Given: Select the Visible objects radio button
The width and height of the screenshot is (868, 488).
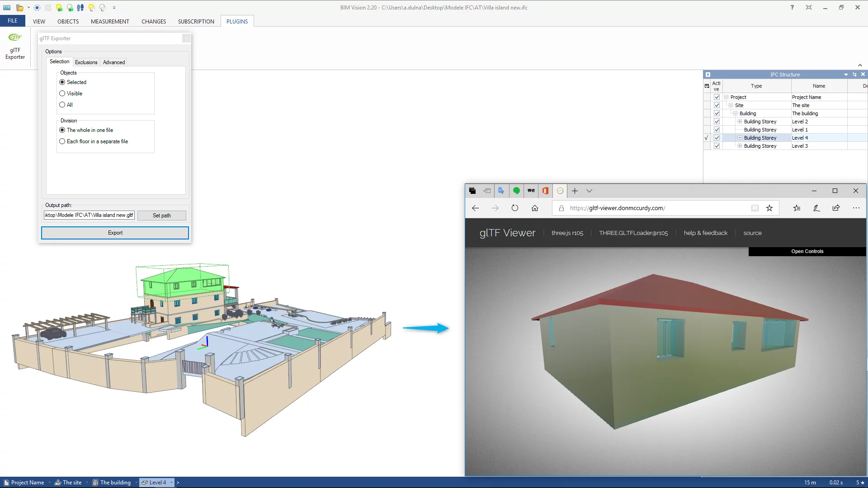Looking at the screenshot, I should tap(62, 94).
